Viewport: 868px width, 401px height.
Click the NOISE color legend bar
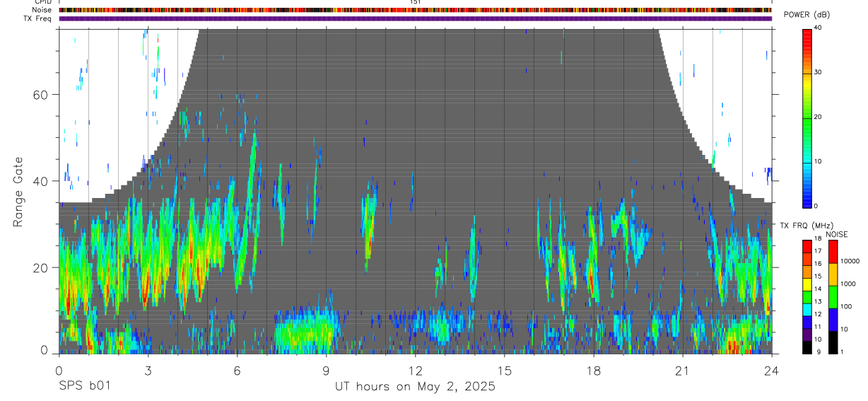833,297
